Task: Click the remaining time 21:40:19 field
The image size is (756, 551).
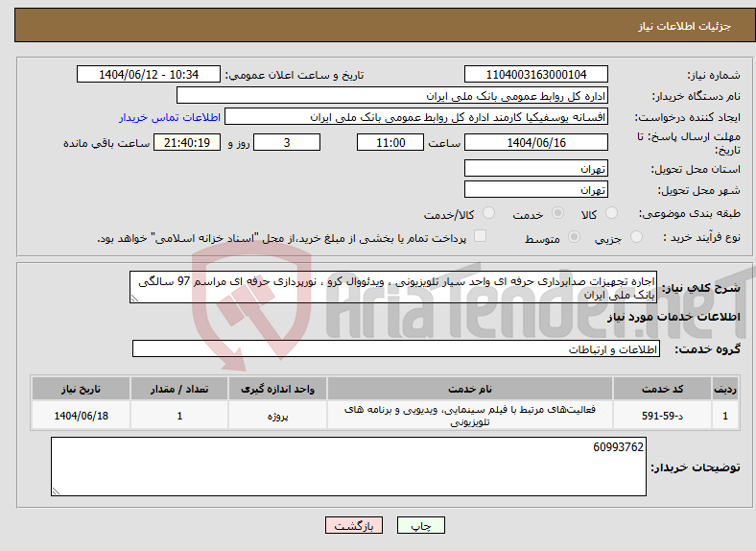Action: pos(187,142)
